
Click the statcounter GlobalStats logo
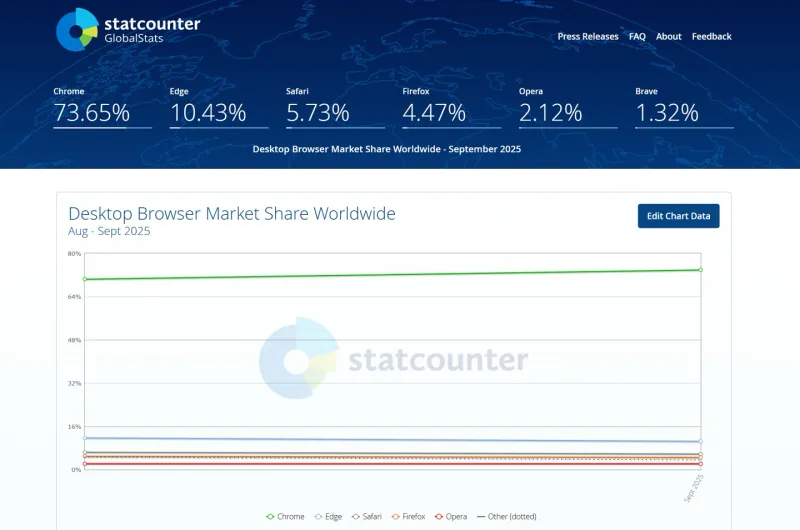point(127,30)
